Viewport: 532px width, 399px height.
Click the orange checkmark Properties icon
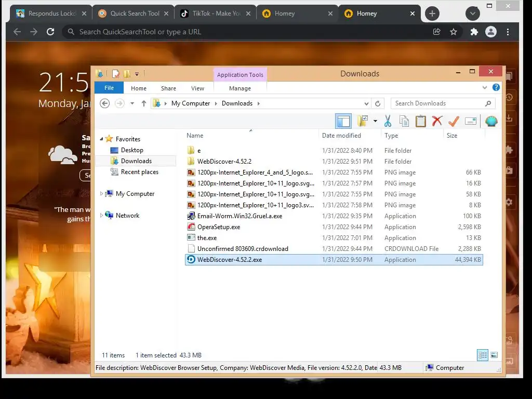coord(454,121)
